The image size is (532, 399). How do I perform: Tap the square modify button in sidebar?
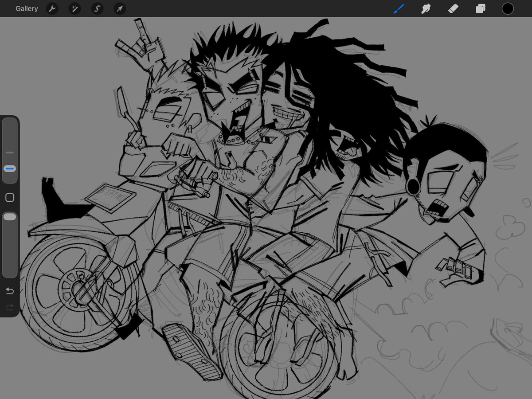click(x=10, y=198)
